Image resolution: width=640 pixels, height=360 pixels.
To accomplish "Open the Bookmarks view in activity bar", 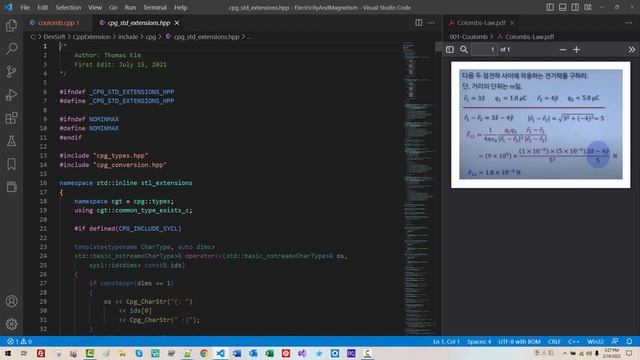I will click(x=11, y=164).
